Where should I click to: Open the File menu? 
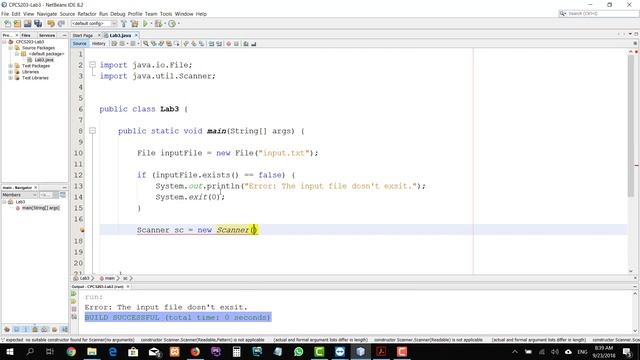click(5, 14)
